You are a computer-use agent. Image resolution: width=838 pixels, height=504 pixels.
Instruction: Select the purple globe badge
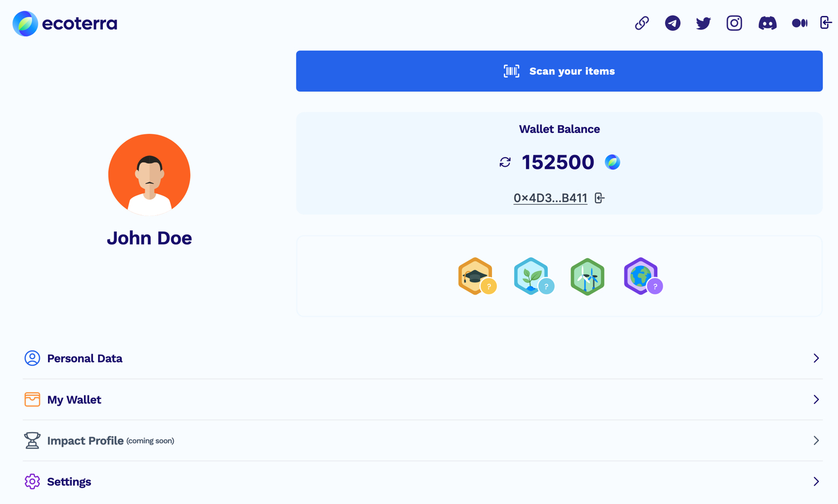point(642,276)
